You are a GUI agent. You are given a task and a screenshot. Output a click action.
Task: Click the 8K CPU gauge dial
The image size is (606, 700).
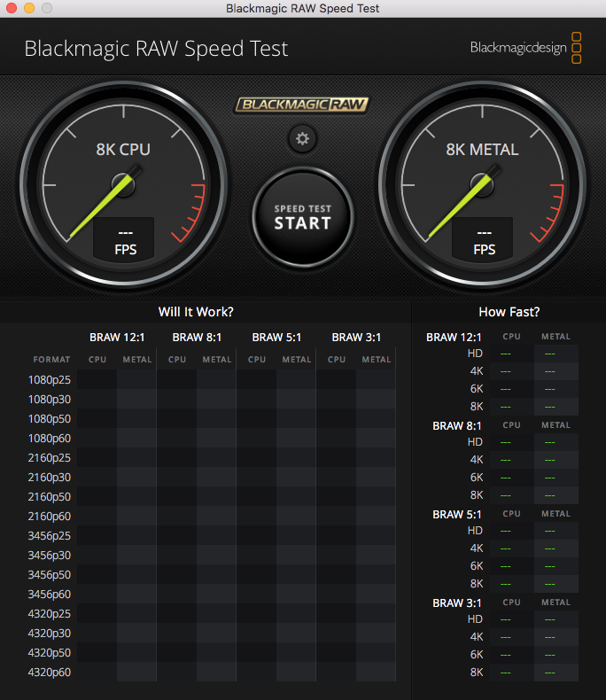point(124,184)
